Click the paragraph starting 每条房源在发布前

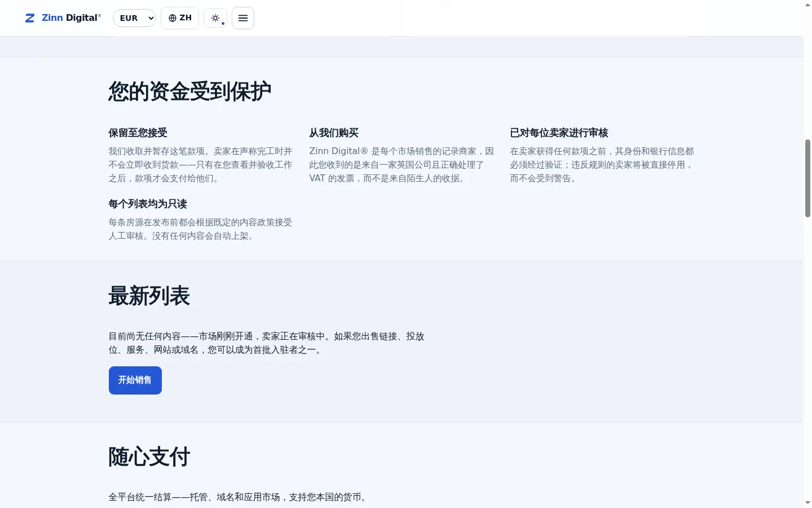click(201, 229)
